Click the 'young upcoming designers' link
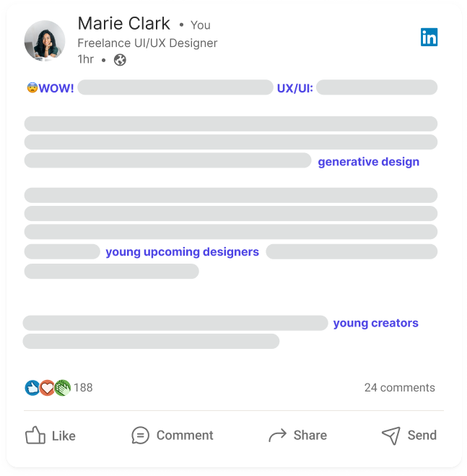Viewport: 467px width, 476px height. pyautogui.click(x=182, y=252)
